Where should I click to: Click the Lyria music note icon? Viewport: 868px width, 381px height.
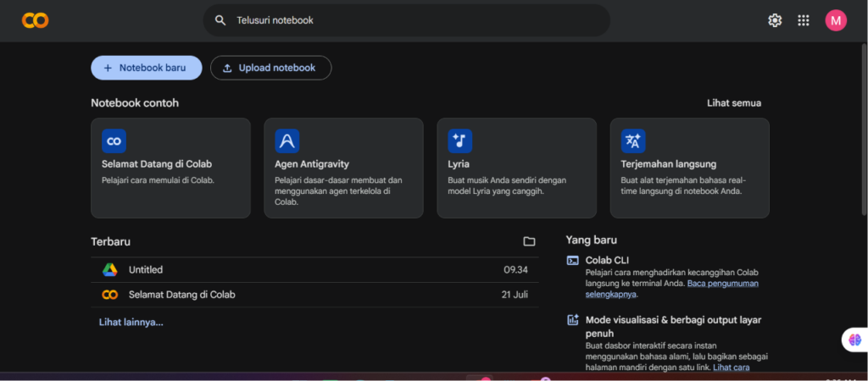point(460,141)
